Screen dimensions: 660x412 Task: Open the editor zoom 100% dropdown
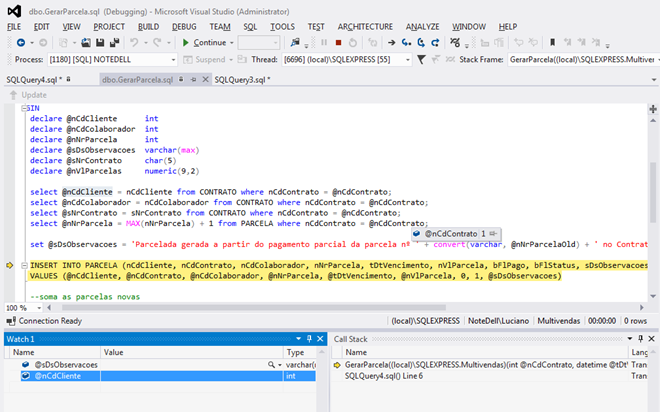click(x=39, y=308)
